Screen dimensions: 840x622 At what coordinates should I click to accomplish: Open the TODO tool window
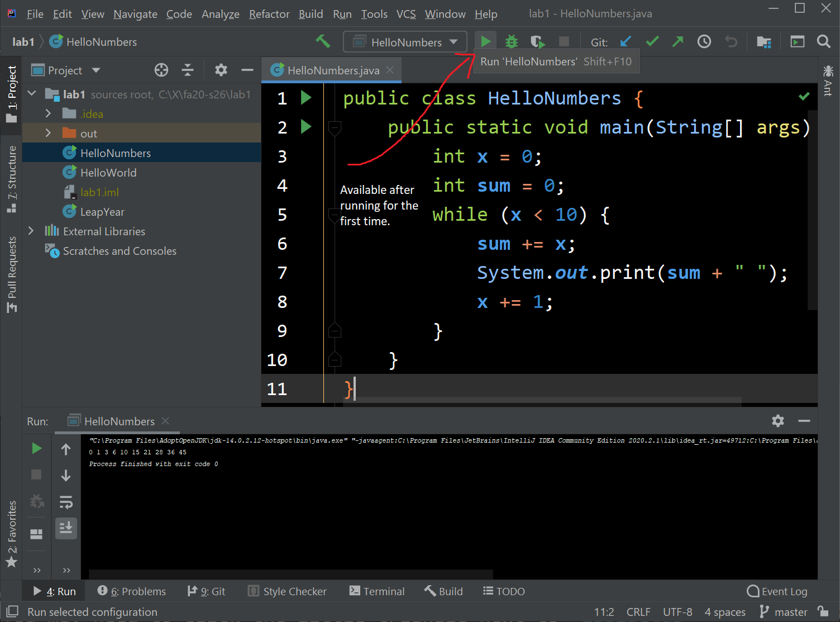click(504, 591)
